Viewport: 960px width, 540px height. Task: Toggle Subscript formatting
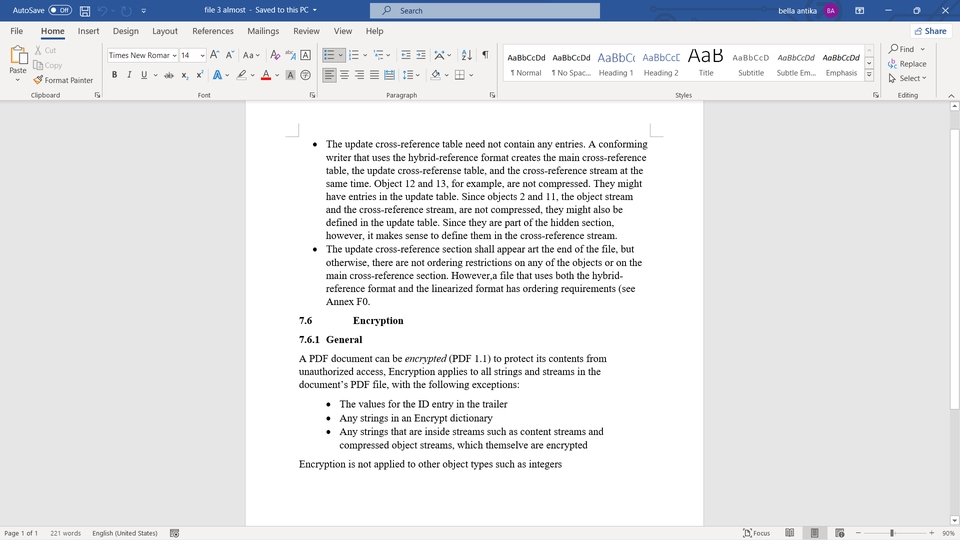[184, 75]
